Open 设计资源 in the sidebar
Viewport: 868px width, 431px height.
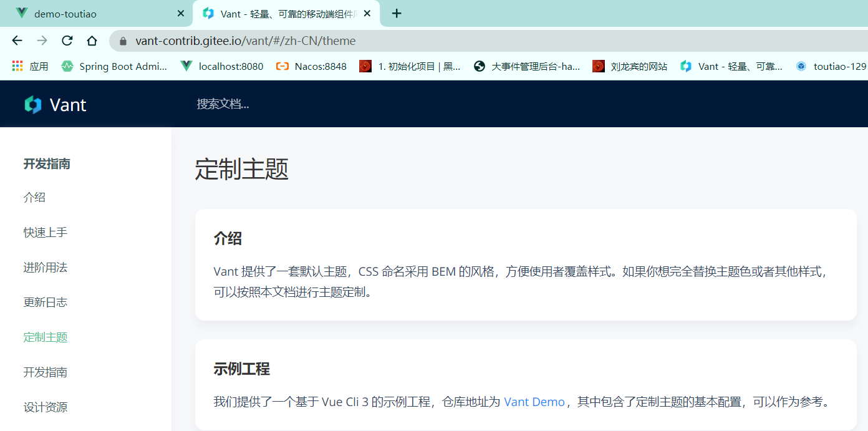pos(45,407)
